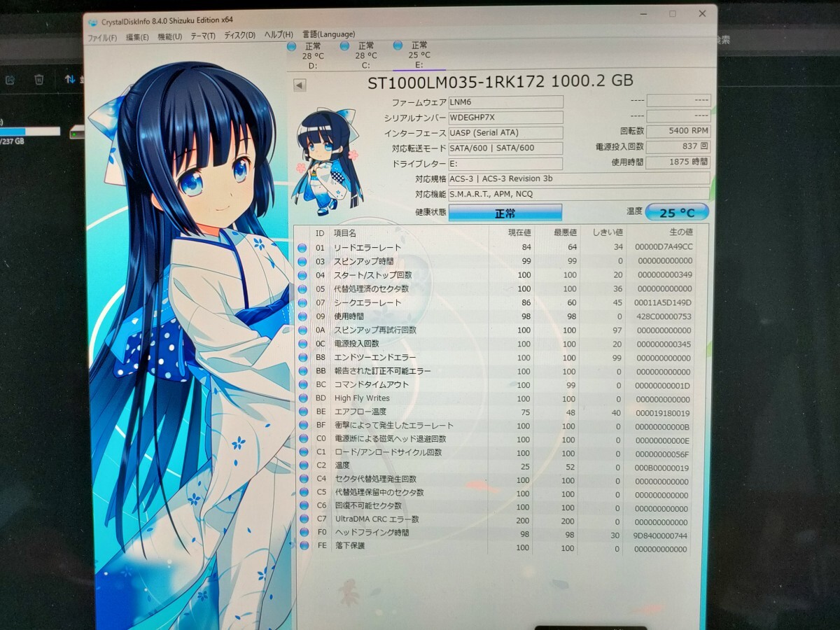Click status orb for ID C1 ロード/アンロードサイクル回数
The height and width of the screenshot is (630, 840).
coord(302,453)
